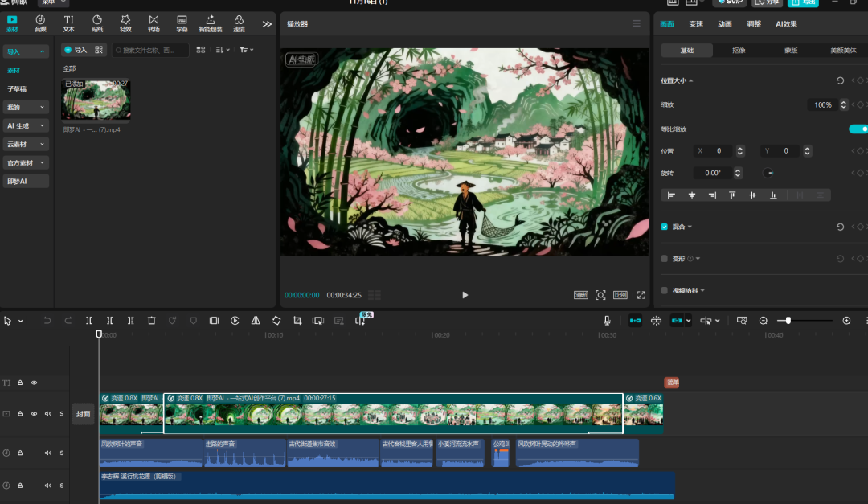
Task: Enter fullscreen preview in the player
Action: tap(641, 295)
